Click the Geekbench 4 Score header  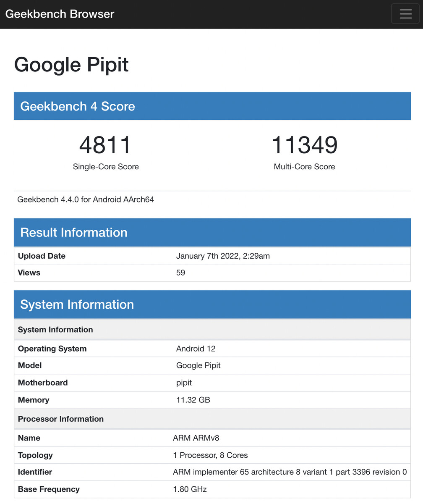point(212,106)
